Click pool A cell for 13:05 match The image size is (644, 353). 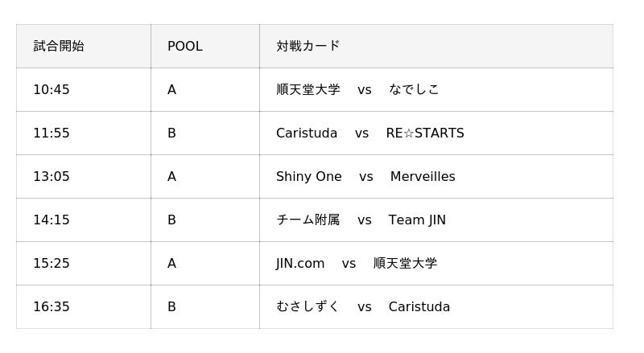[171, 177]
